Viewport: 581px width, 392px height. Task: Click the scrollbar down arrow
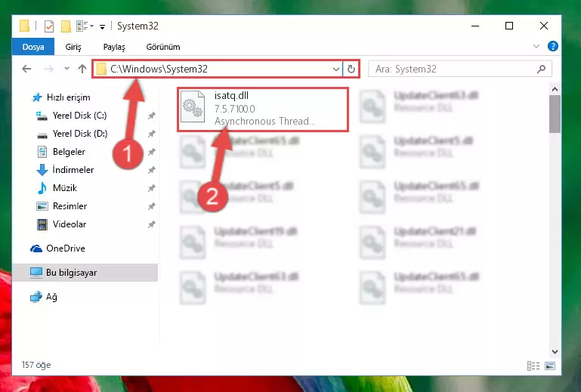pyautogui.click(x=555, y=352)
